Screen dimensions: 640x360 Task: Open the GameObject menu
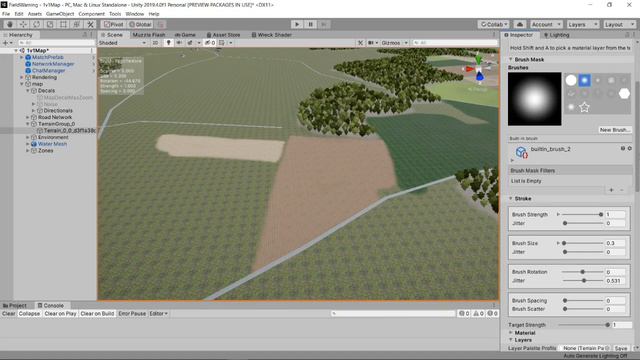click(x=60, y=14)
